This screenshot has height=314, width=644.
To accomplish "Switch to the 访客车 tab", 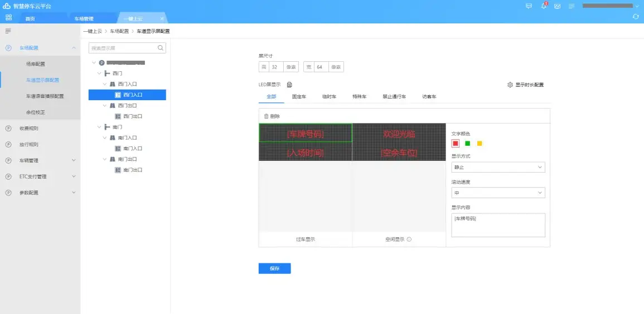I will pos(429,97).
